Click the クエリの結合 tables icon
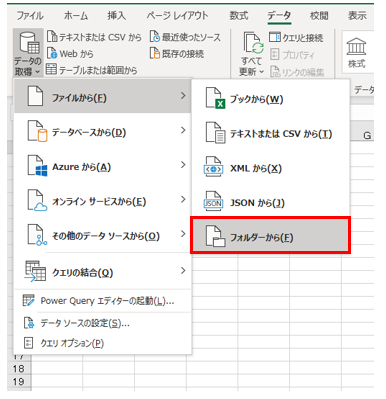This screenshot has width=386, height=399. tap(35, 272)
